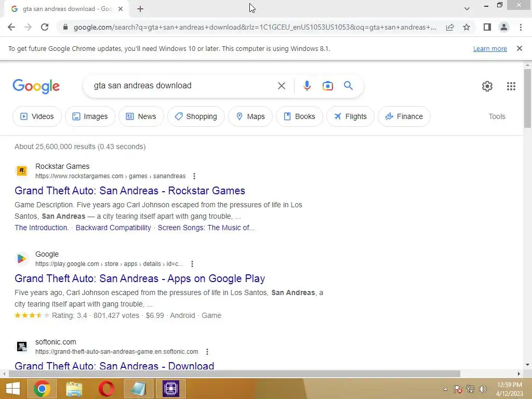Screen dimensions: 532x399
Task: Switch to the Finance results tab
Action: coord(404,116)
